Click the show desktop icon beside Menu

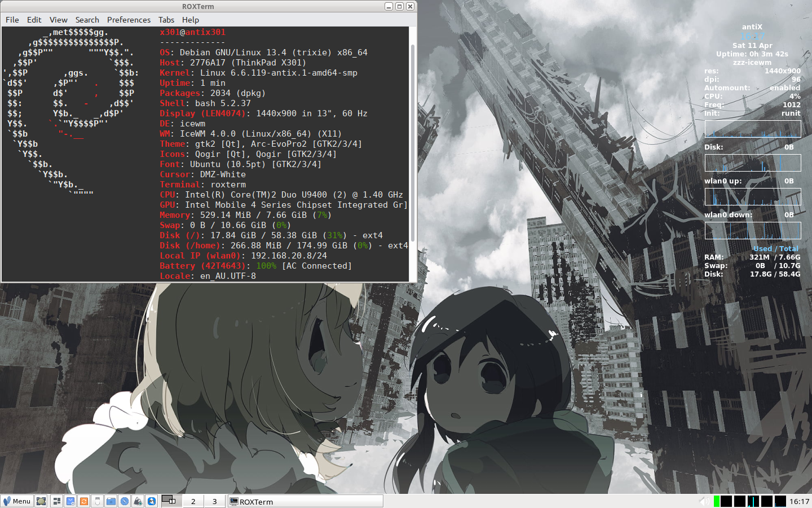click(x=41, y=501)
